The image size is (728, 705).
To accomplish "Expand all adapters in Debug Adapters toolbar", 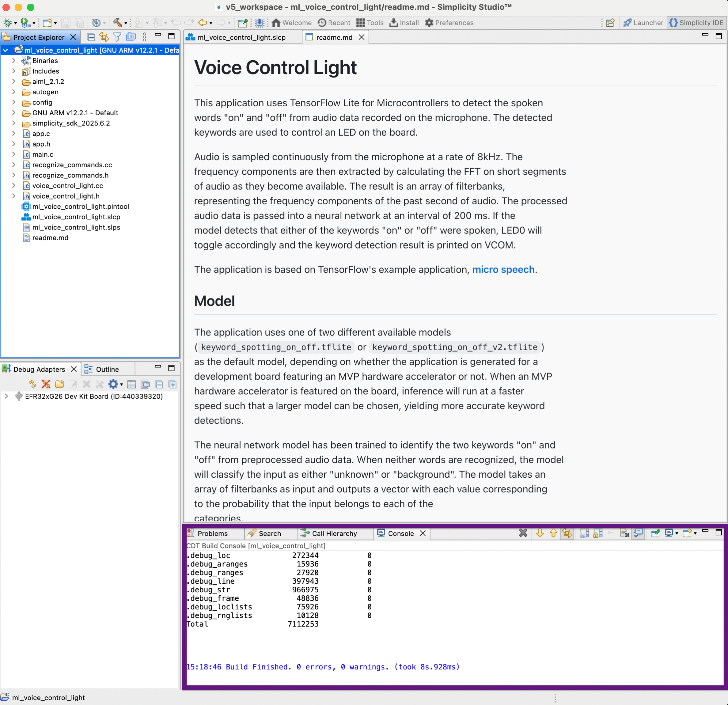I will (172, 384).
